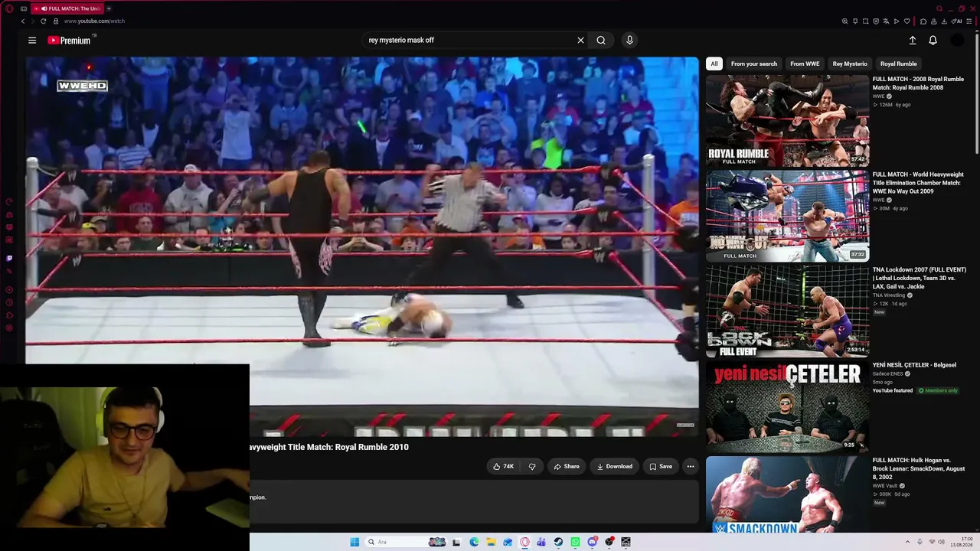Clear the search box text
Screen dimensions: 980x551
tap(580, 41)
